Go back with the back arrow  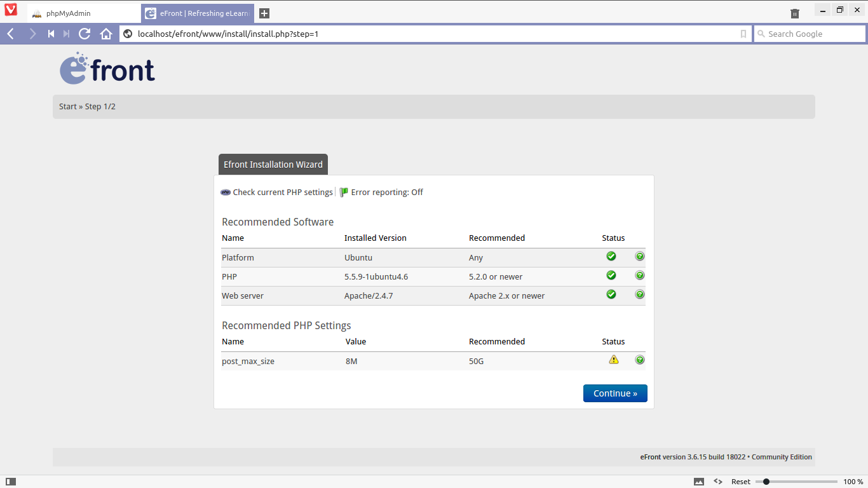click(x=11, y=34)
